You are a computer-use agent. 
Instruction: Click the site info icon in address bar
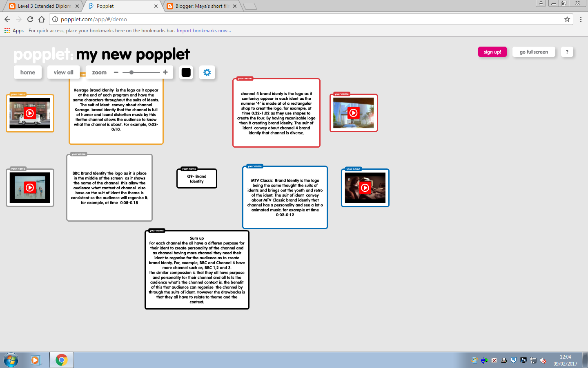pyautogui.click(x=55, y=19)
